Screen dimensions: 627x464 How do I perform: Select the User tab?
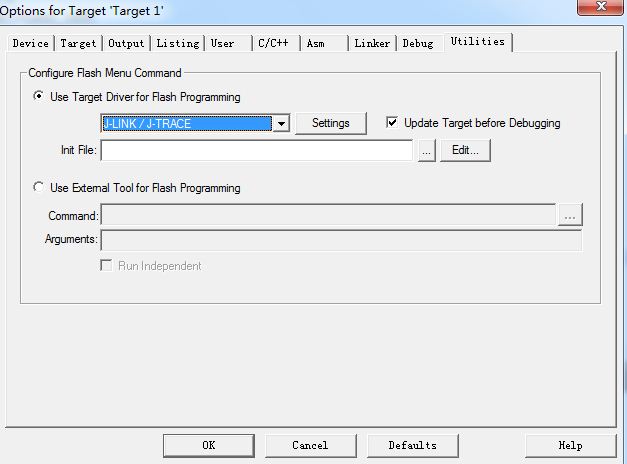228,43
